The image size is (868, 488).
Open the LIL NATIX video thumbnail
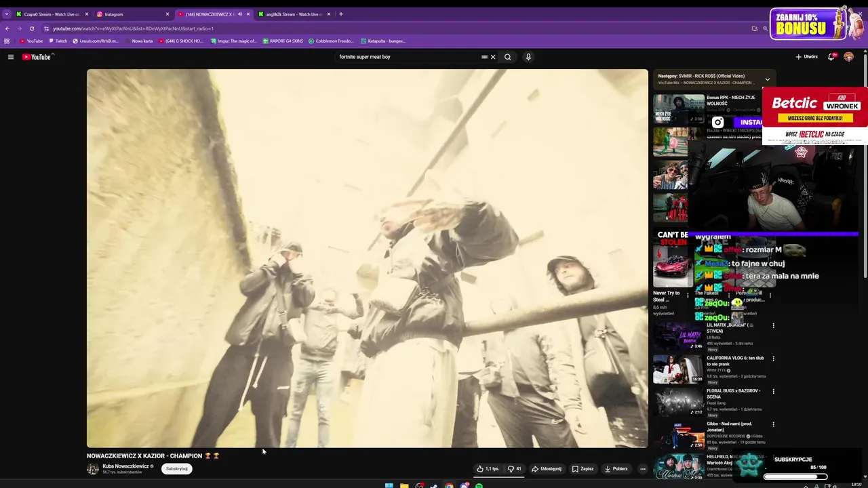tap(679, 336)
